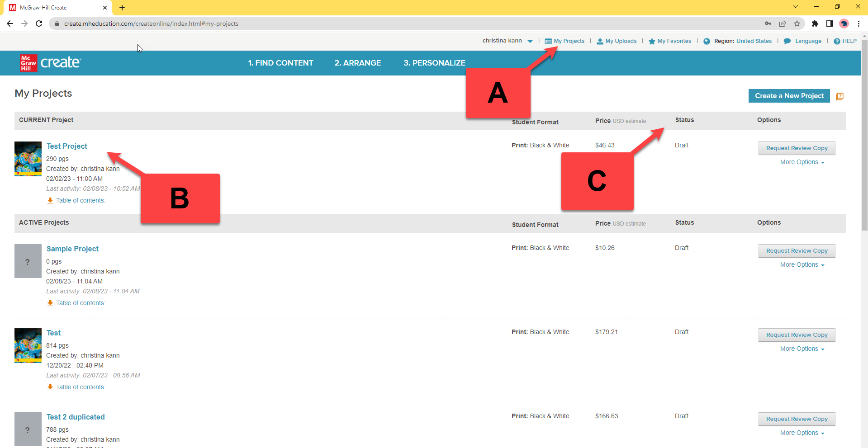868x448 pixels.
Task: Download Test Project table of contents
Action: (76, 200)
